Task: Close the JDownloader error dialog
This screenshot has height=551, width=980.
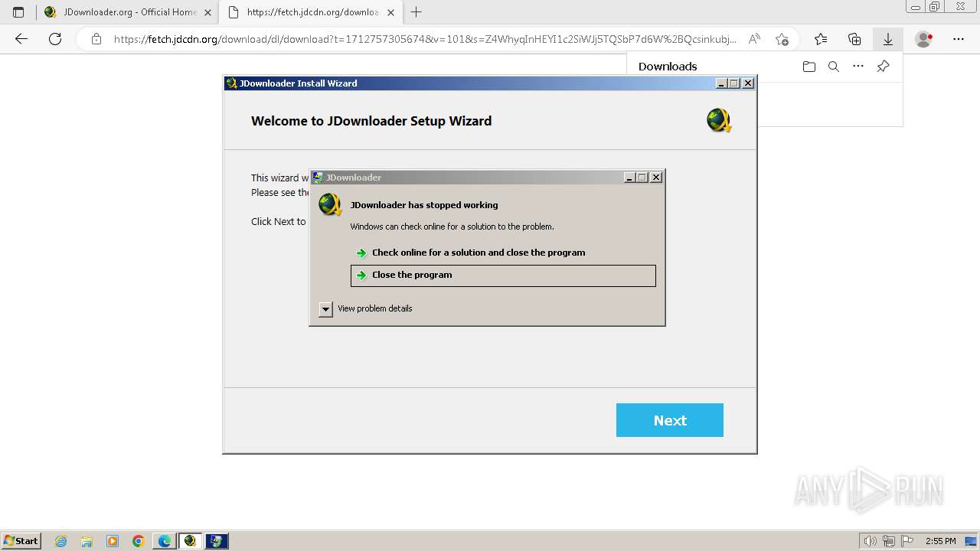Action: click(x=655, y=178)
